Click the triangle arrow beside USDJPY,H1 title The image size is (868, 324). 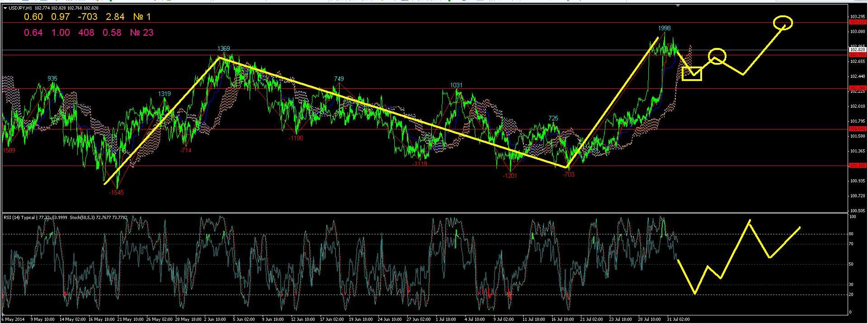(5, 8)
